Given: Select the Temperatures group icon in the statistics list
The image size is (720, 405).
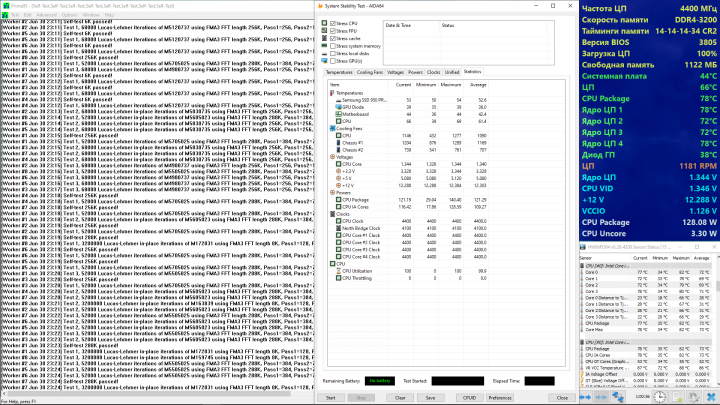Looking at the screenshot, I should (332, 93).
